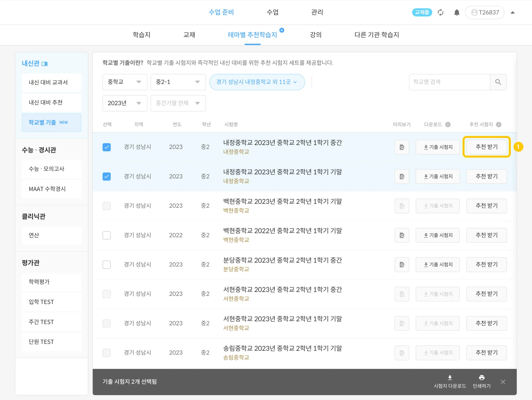Switch to the 다른 기관 학습지 tab
Screen dimensions: 532x400
tap(376, 35)
